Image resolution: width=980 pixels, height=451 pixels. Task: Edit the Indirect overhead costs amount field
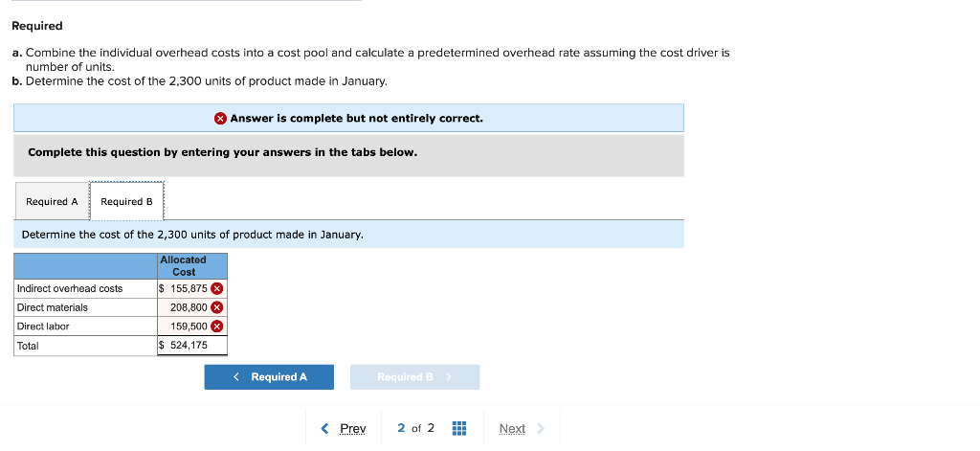coord(186,288)
